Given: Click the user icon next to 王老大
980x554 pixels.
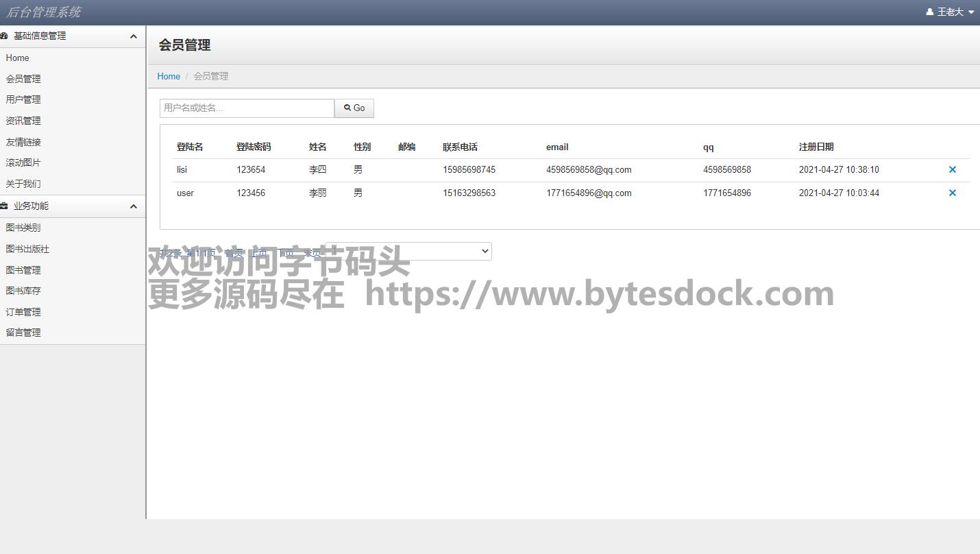Looking at the screenshot, I should (x=929, y=12).
